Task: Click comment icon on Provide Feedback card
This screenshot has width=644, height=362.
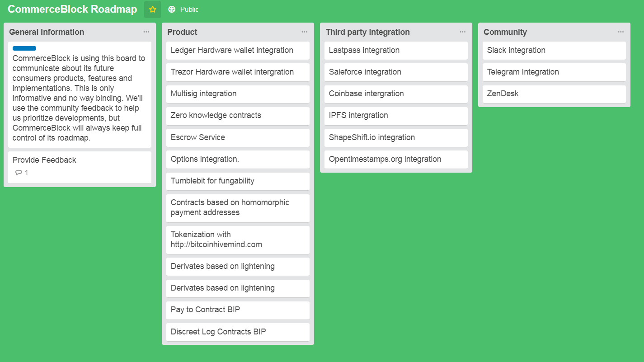Action: 19,173
